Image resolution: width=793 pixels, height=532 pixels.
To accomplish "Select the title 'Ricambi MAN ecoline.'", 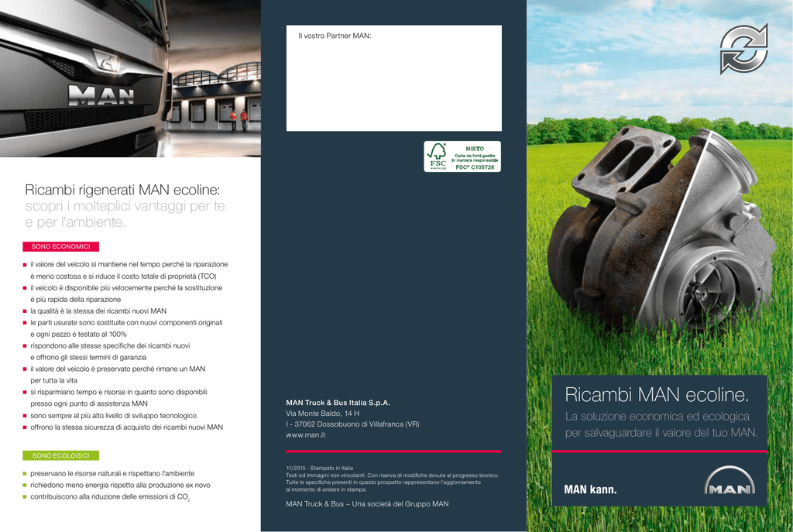I will pyautogui.click(x=657, y=395).
